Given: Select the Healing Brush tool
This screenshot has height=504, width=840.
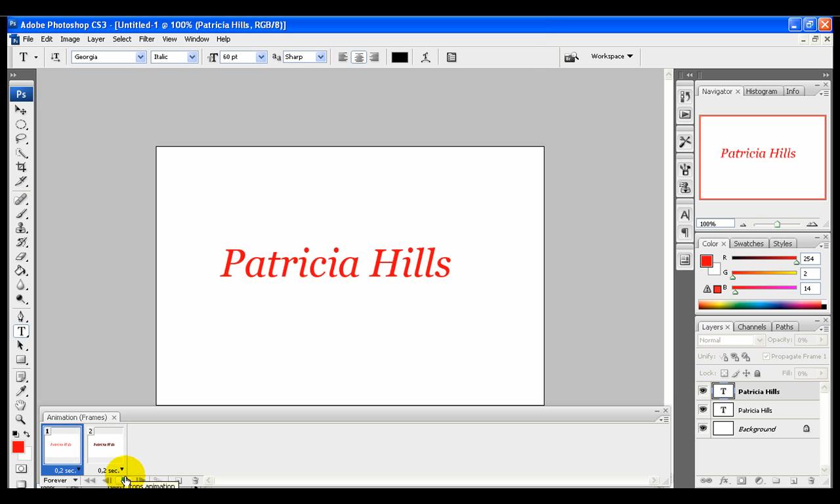Looking at the screenshot, I should click(x=21, y=199).
